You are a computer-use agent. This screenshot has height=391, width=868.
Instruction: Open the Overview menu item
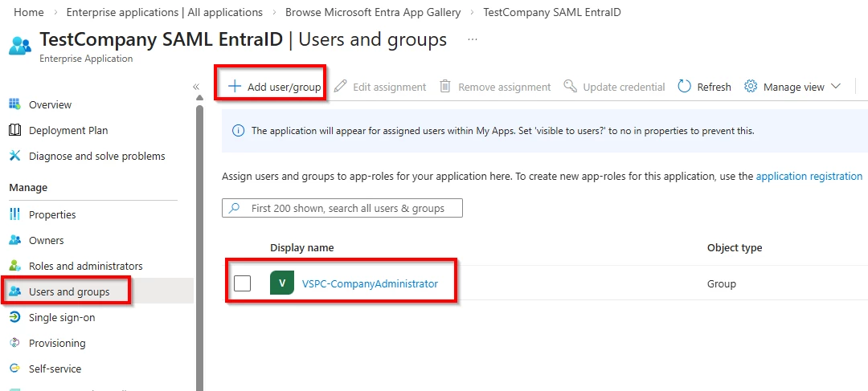tap(51, 104)
